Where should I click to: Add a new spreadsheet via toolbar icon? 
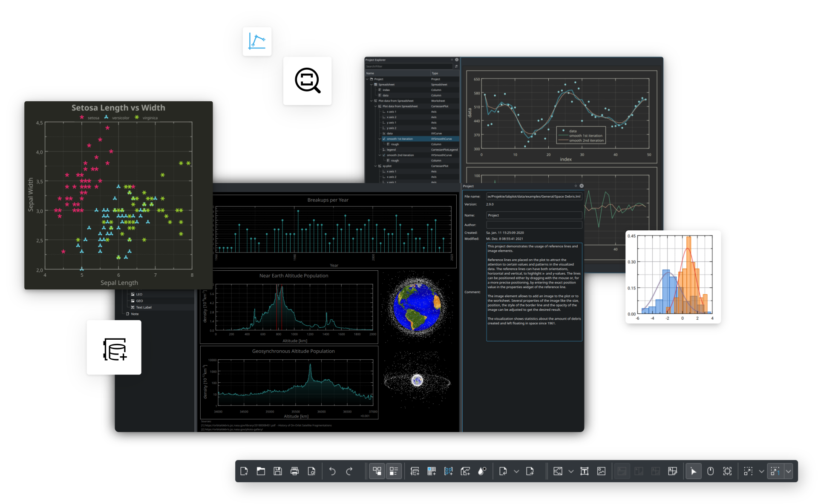(432, 471)
